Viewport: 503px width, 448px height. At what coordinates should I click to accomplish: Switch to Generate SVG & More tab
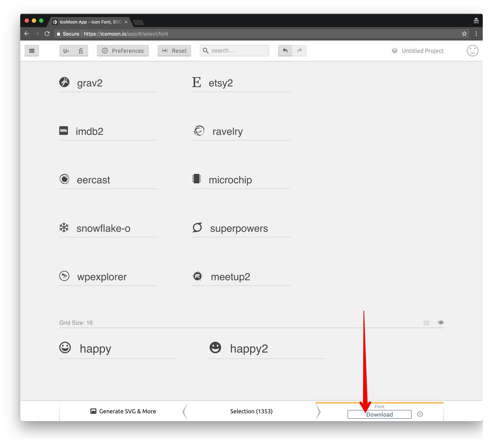click(123, 411)
